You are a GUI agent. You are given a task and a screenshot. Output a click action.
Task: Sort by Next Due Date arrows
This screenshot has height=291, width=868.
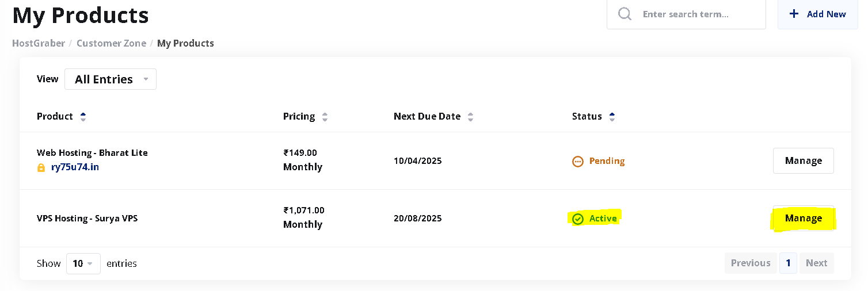pyautogui.click(x=470, y=117)
